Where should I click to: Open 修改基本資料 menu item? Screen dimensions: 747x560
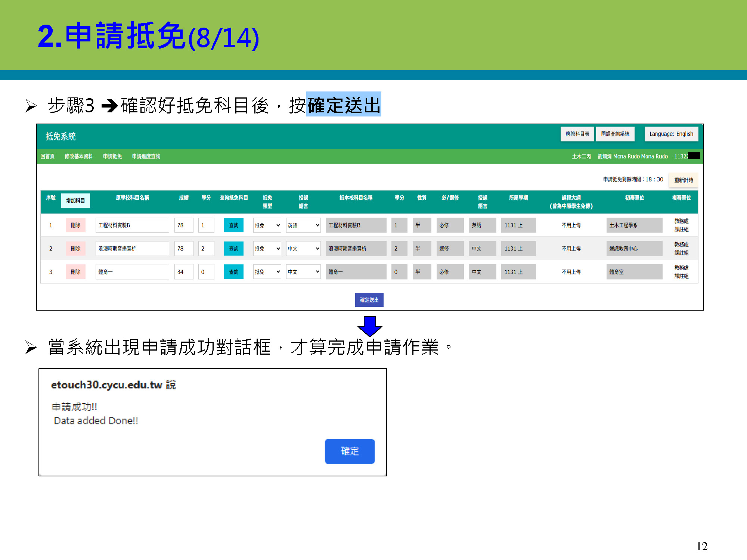pyautogui.click(x=78, y=156)
